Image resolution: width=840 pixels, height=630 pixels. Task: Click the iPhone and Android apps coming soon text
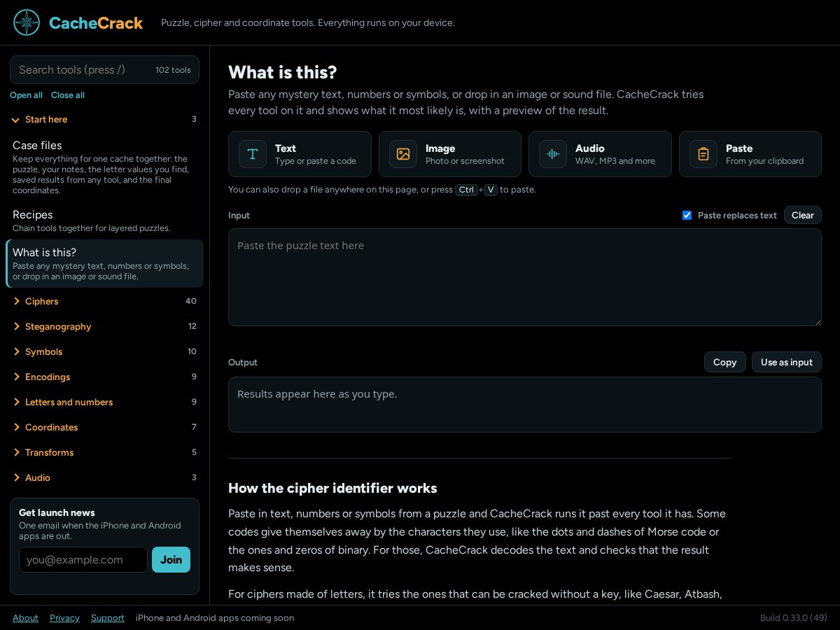click(215, 618)
